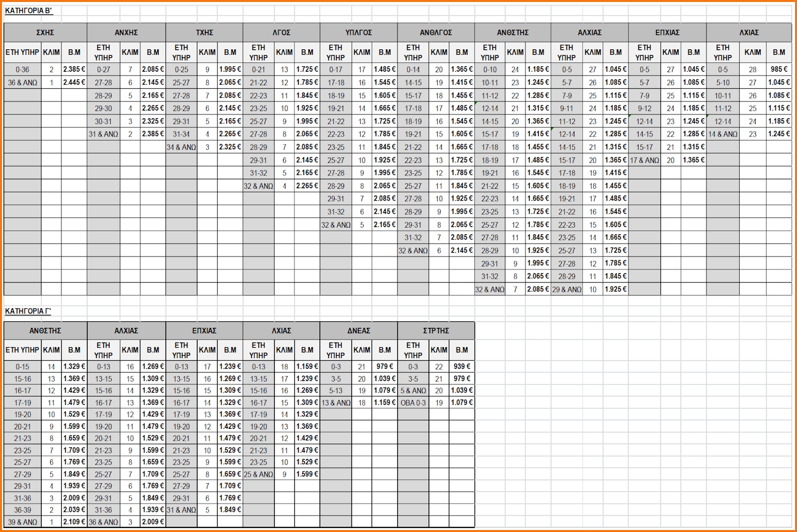Select the 1.849 € cell under Category Γ ΕΠΧΙΑΣ
Image resolution: width=797 pixels, height=532 pixels.
click(x=230, y=510)
